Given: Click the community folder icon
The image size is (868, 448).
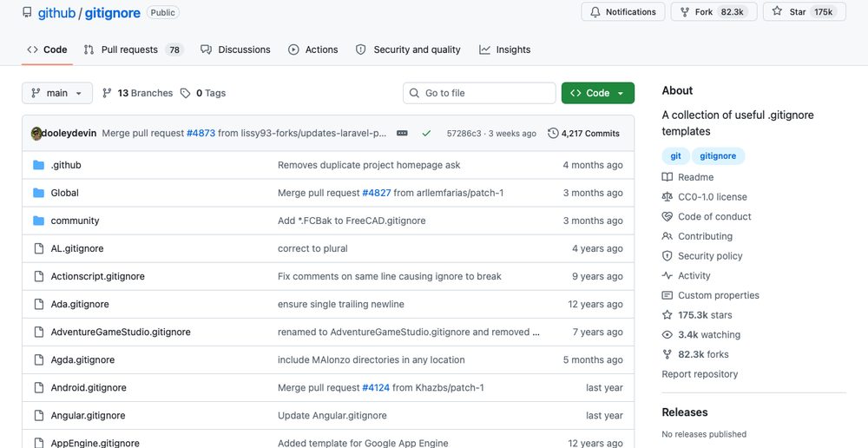Looking at the screenshot, I should pyautogui.click(x=38, y=221).
